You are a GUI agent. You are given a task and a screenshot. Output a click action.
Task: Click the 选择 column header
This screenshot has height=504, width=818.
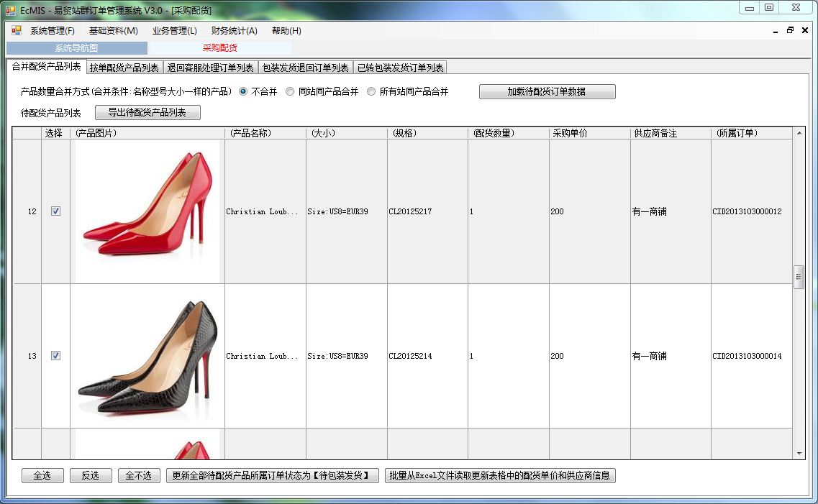[x=56, y=134]
